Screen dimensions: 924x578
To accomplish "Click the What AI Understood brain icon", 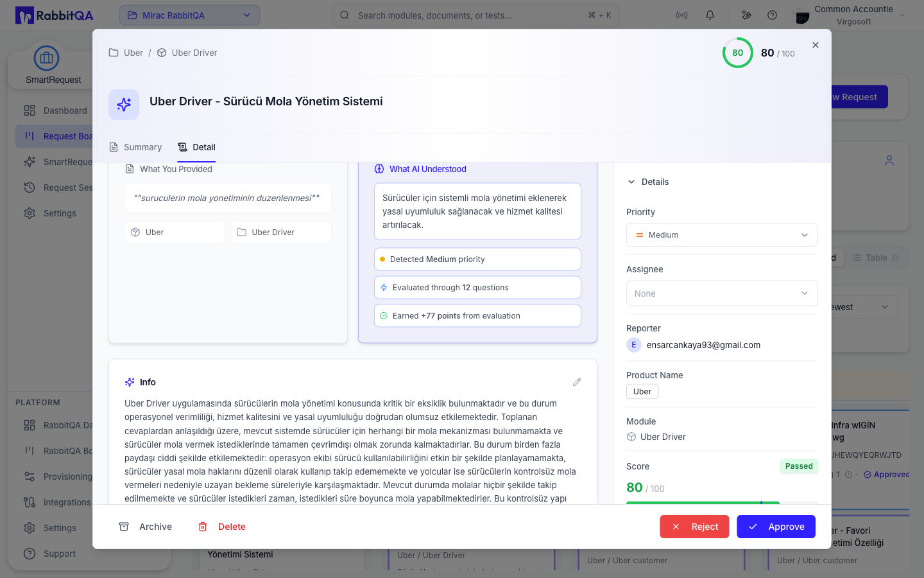I will point(379,169).
